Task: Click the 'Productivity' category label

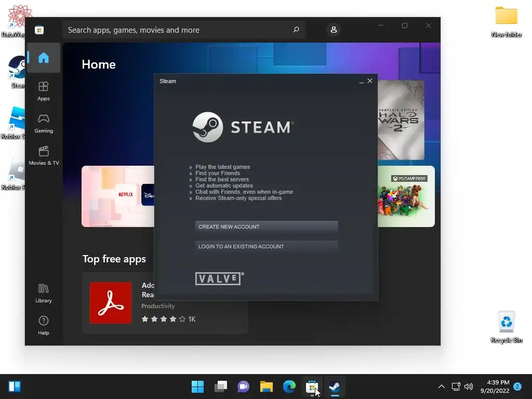Action: pos(158,306)
